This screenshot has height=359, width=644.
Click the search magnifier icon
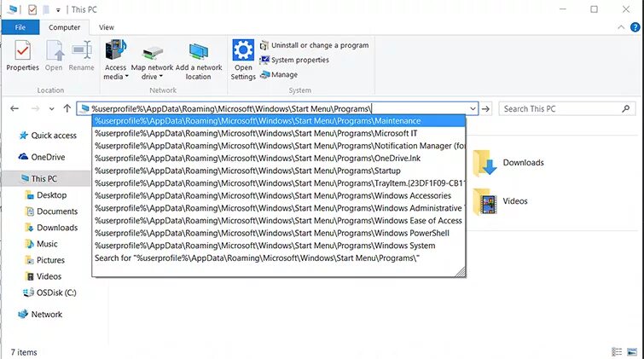(x=625, y=109)
